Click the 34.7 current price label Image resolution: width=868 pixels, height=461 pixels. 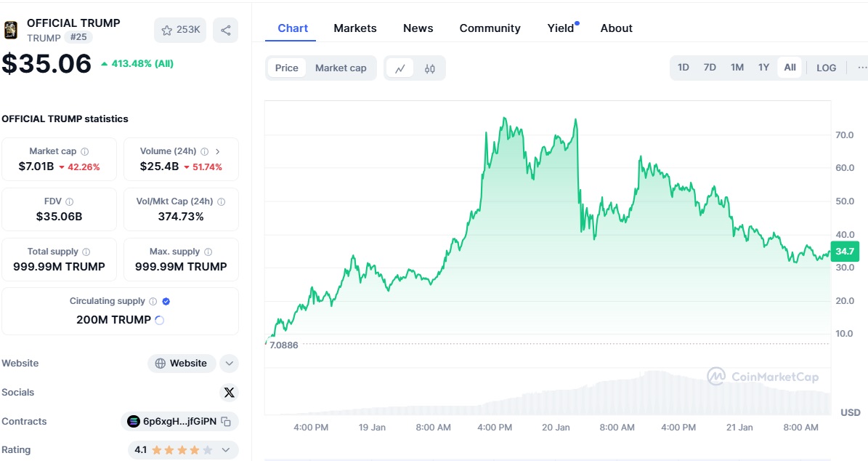tap(845, 252)
